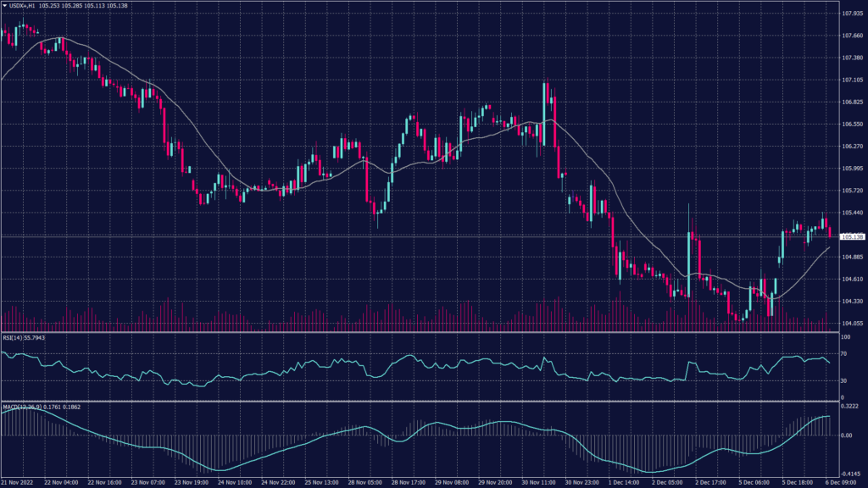The height and width of the screenshot is (488, 868).
Task: Click the 107.935 price scale label
Action: (x=852, y=14)
